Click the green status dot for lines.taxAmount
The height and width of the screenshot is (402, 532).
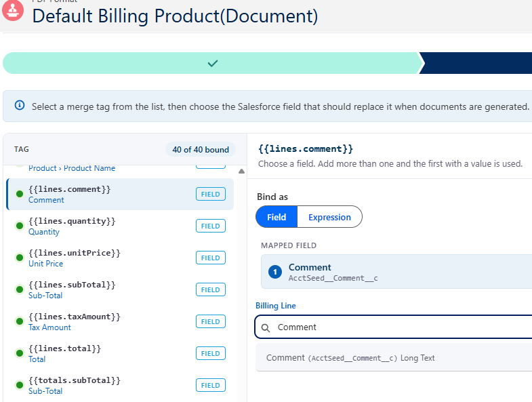click(20, 321)
